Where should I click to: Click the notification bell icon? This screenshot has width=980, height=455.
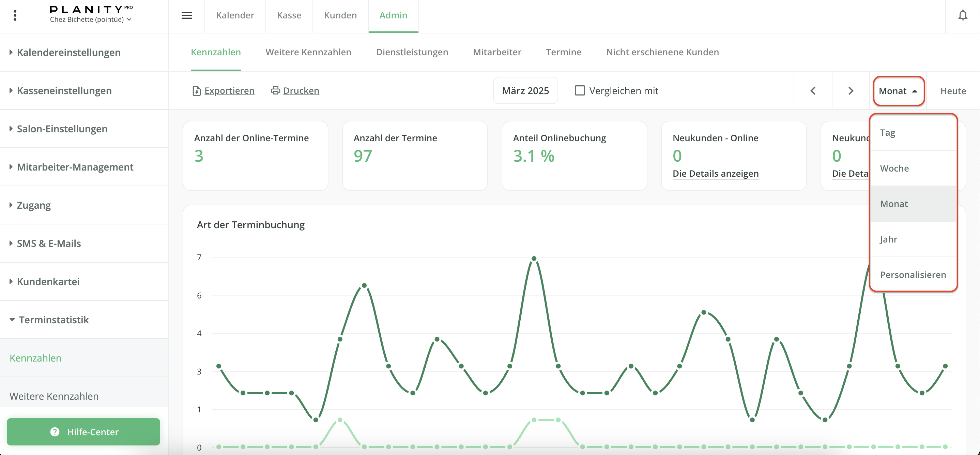click(962, 15)
